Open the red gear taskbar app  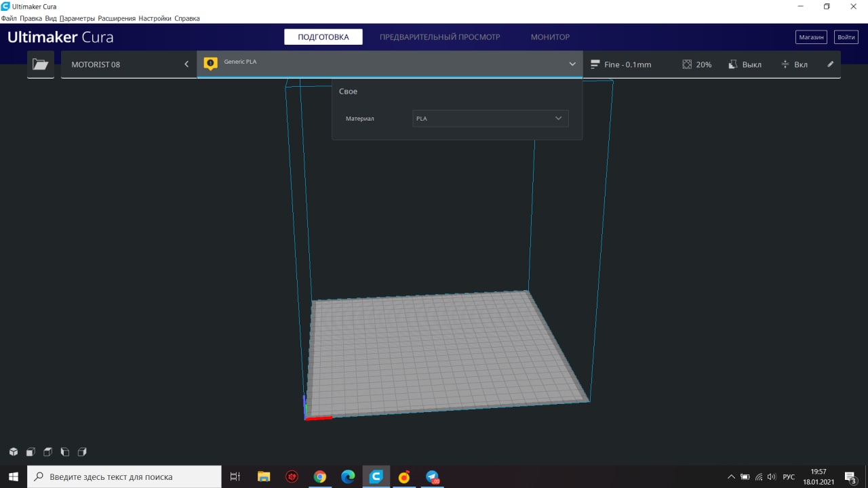point(292,476)
